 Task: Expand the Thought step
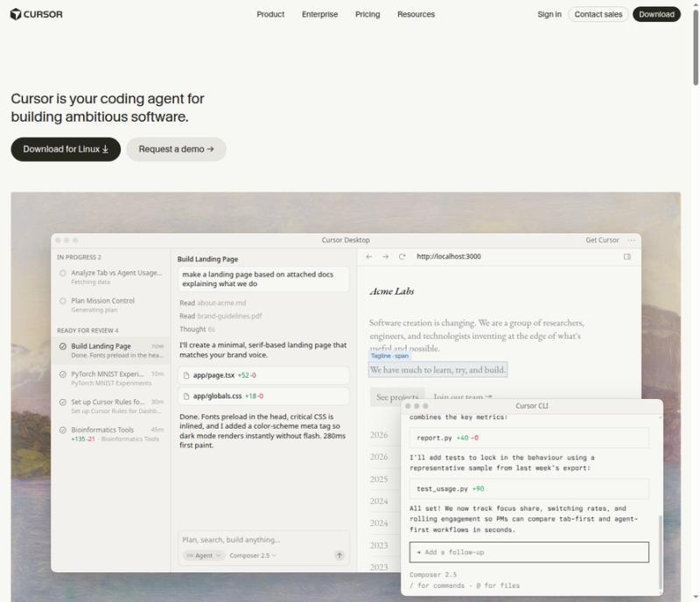[197, 329]
